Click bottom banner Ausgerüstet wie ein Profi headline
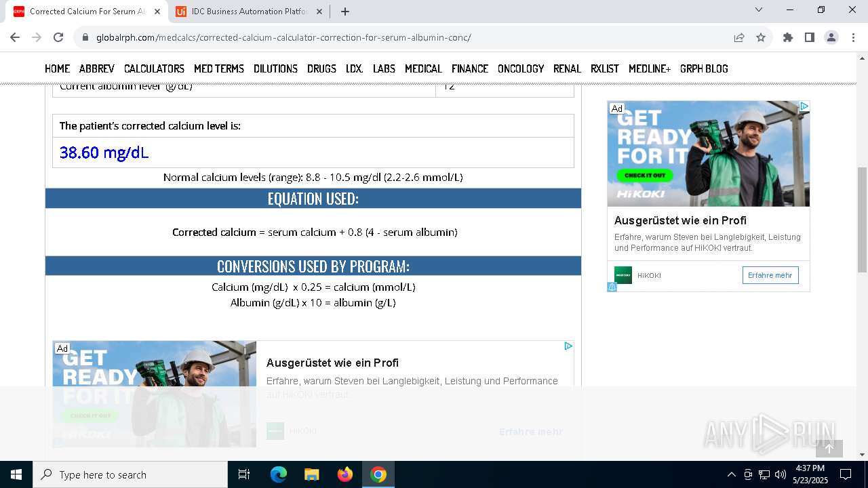This screenshot has height=488, width=868. pyautogui.click(x=332, y=363)
